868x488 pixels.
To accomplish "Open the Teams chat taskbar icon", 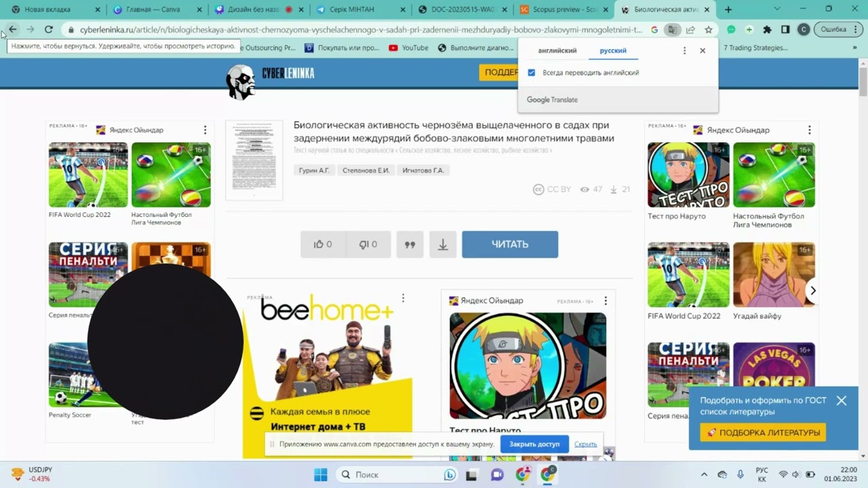I will pyautogui.click(x=497, y=475).
